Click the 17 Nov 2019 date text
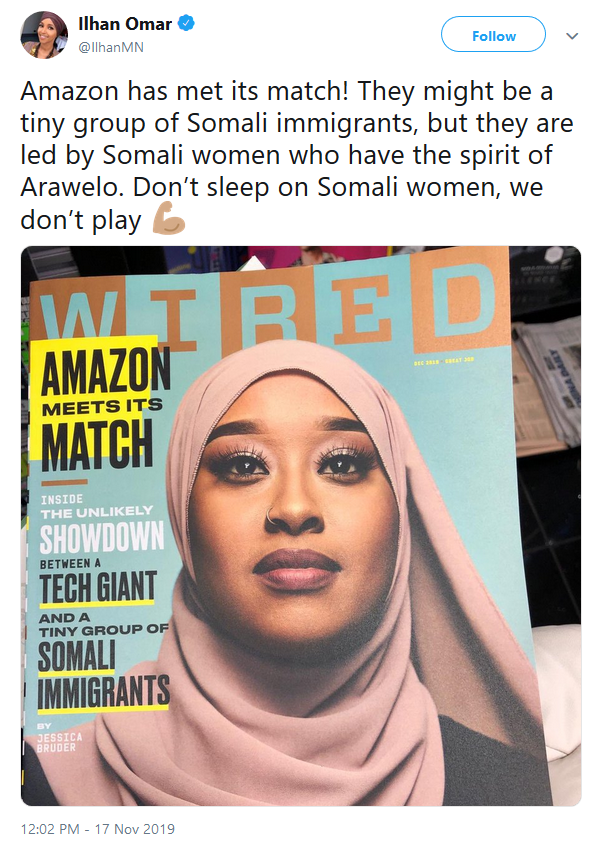 pos(135,829)
